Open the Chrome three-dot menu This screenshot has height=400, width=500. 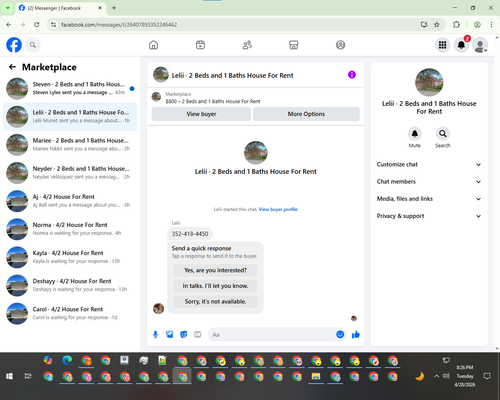click(491, 25)
